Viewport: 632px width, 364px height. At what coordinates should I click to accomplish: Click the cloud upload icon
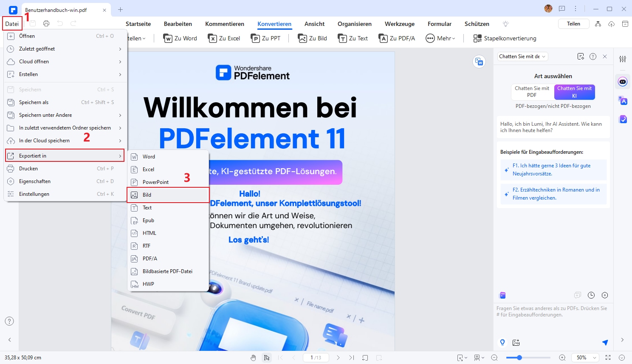[612, 24]
